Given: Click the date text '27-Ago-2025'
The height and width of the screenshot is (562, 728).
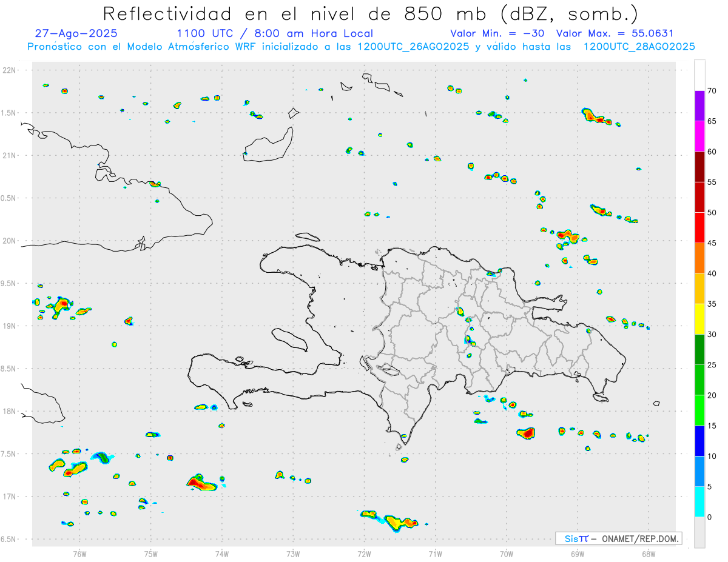Looking at the screenshot, I should click(x=76, y=33).
